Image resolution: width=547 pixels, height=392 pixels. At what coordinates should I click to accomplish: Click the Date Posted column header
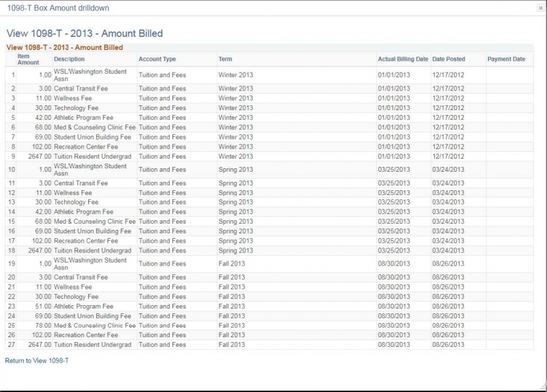(449, 59)
